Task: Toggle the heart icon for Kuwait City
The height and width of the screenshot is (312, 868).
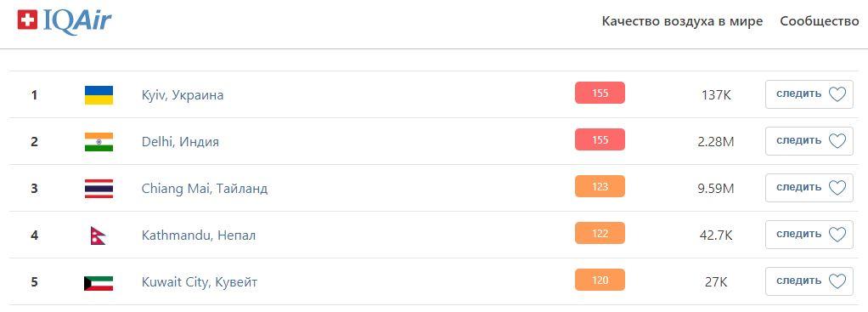Action: coord(837,281)
